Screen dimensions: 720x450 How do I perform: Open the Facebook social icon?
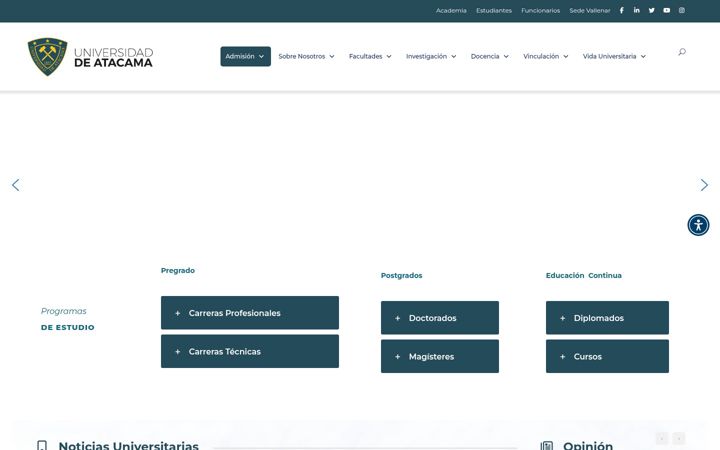pyautogui.click(x=621, y=10)
